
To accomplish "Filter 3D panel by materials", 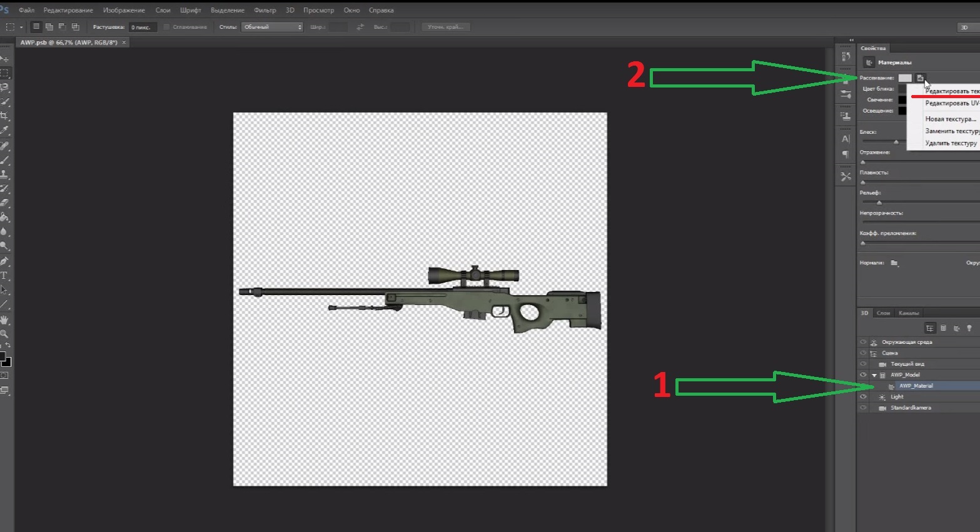I will 956,328.
